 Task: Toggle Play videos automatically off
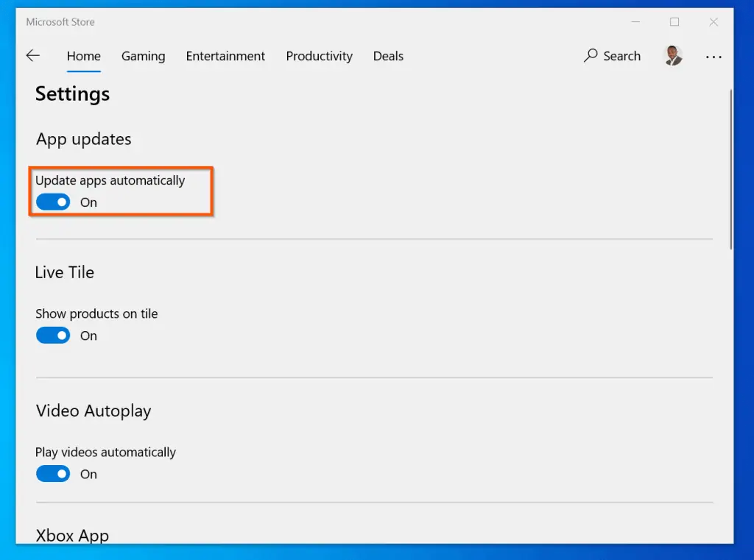tap(53, 474)
